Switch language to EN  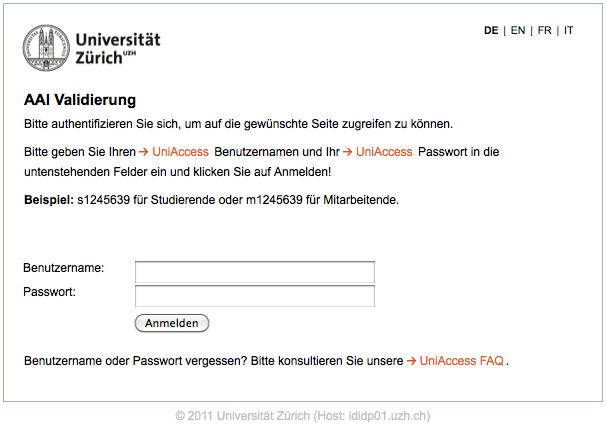point(518,31)
